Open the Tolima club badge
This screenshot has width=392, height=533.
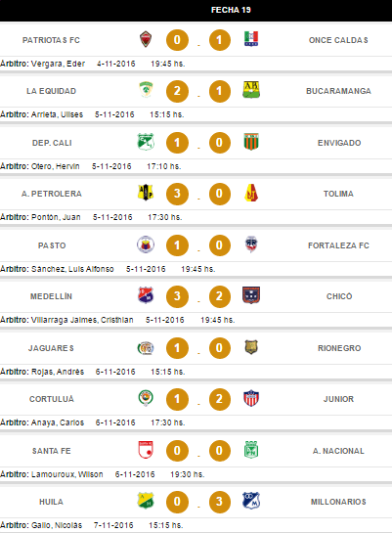tap(251, 193)
